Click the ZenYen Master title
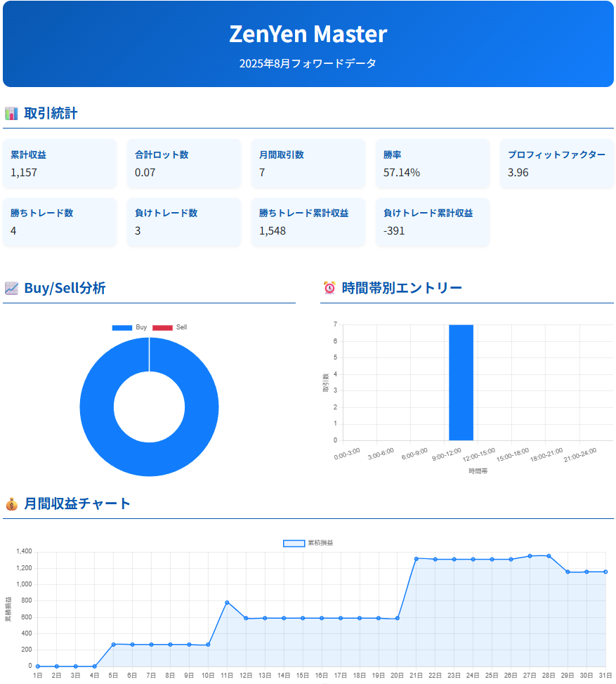Screen dimensions: 616x684 coord(308,34)
